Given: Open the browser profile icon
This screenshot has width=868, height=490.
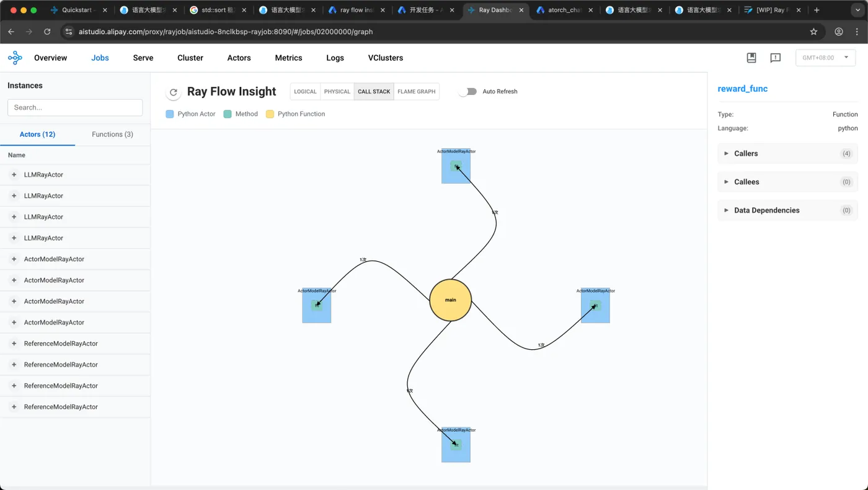Looking at the screenshot, I should click(x=839, y=32).
